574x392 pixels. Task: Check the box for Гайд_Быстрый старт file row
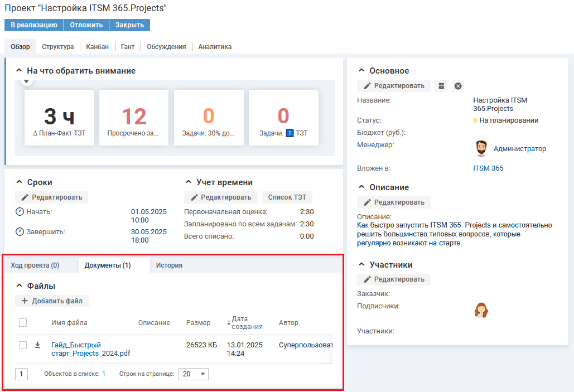pyautogui.click(x=23, y=345)
